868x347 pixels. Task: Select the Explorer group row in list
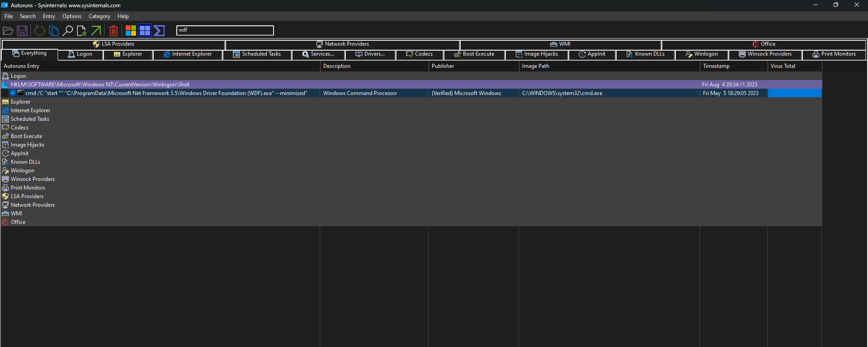tap(411, 102)
